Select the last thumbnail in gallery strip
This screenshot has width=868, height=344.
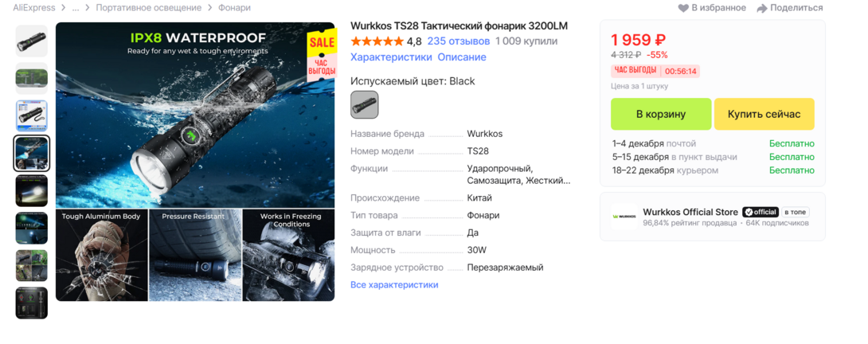32,303
